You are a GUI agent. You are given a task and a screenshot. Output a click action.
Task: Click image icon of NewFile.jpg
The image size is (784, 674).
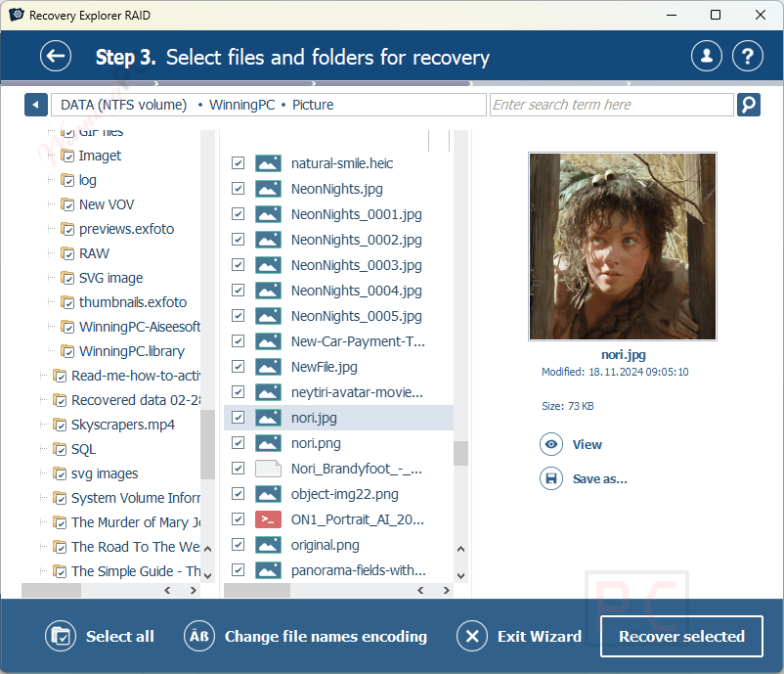(x=268, y=367)
